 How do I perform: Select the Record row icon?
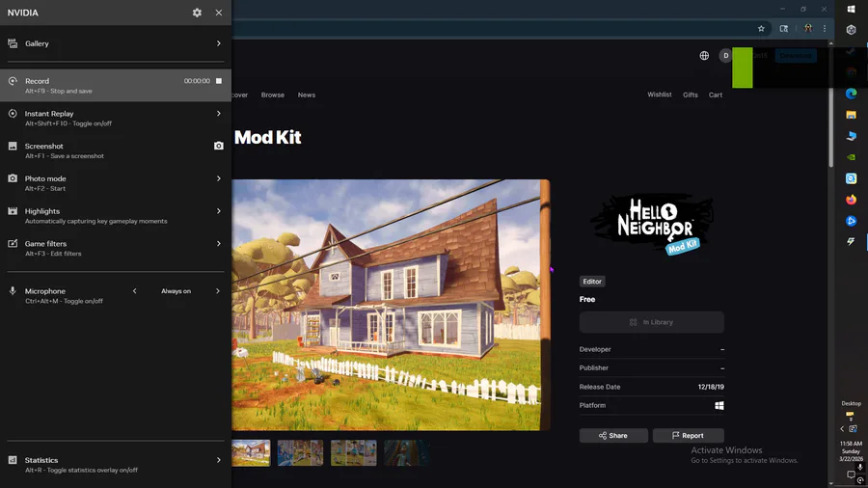click(x=13, y=81)
